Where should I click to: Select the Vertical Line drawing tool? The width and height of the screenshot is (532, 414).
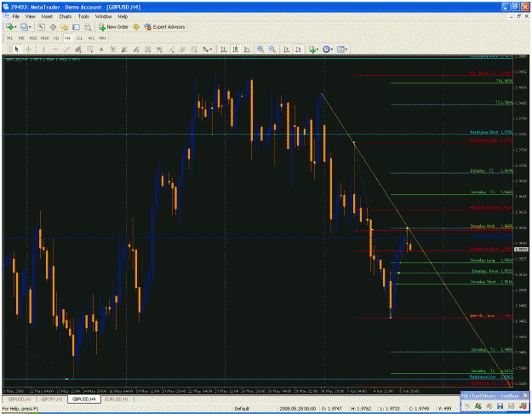pos(43,49)
